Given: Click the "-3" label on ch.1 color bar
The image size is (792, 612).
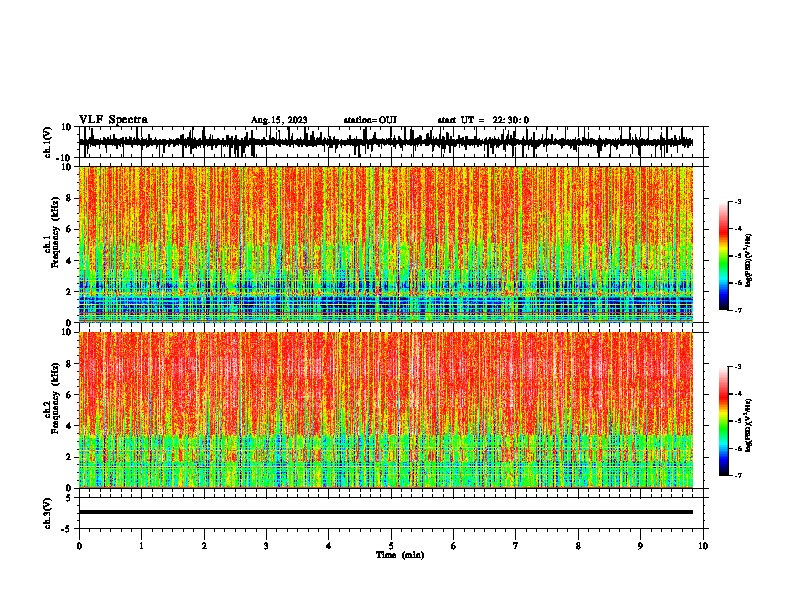Looking at the screenshot, I should (737, 201).
